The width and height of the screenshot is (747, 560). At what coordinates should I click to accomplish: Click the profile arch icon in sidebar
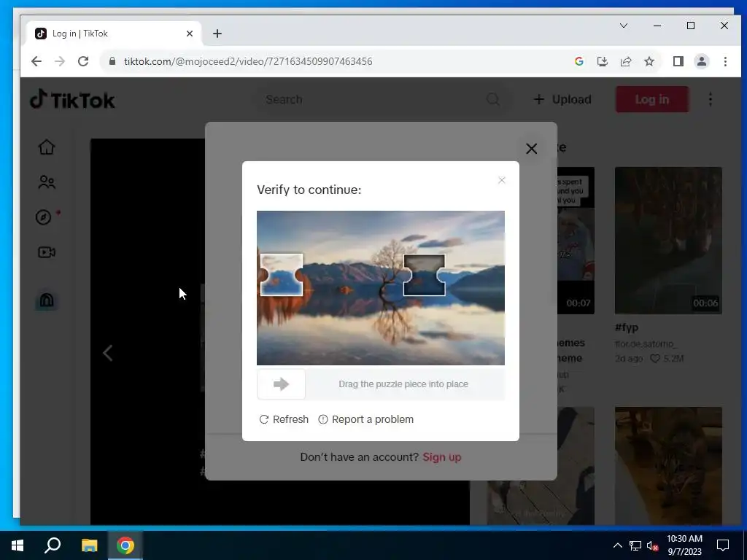47,300
